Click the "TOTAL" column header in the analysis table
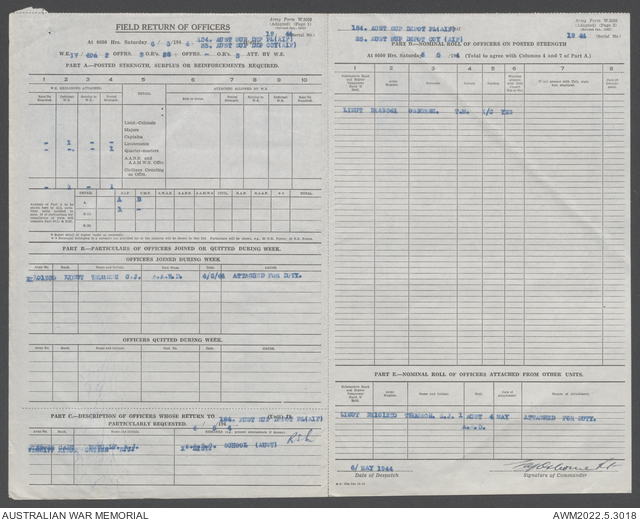The image size is (640, 521). pos(306,193)
